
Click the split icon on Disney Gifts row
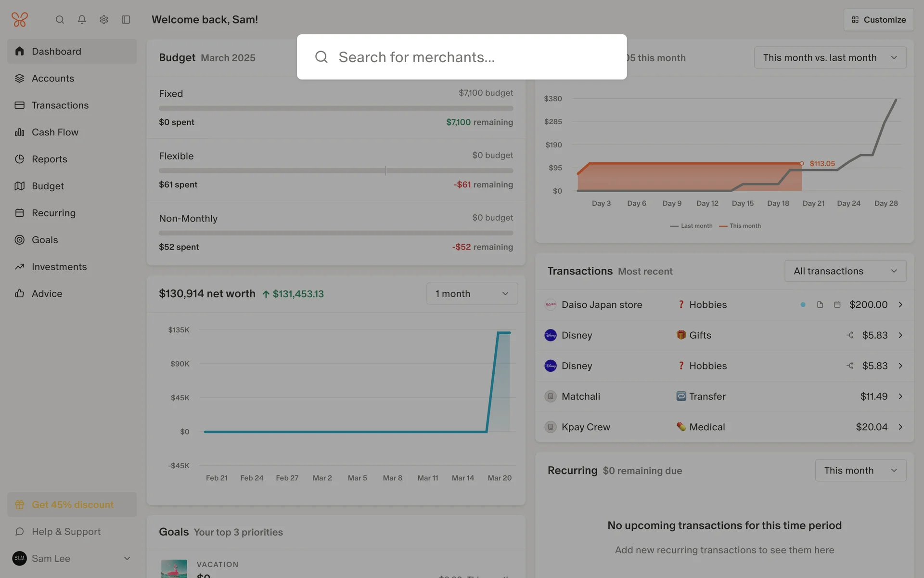click(x=850, y=335)
